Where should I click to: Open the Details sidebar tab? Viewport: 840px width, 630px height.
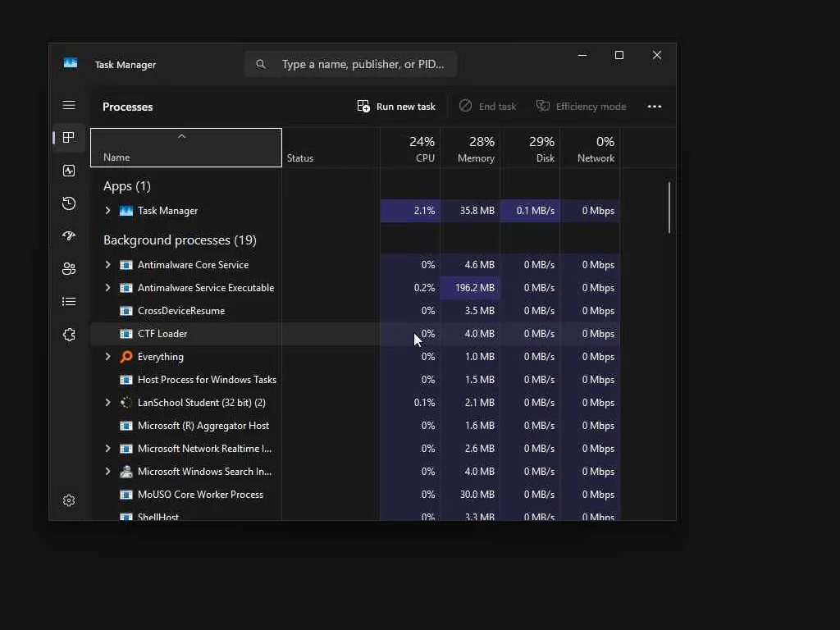coord(69,302)
